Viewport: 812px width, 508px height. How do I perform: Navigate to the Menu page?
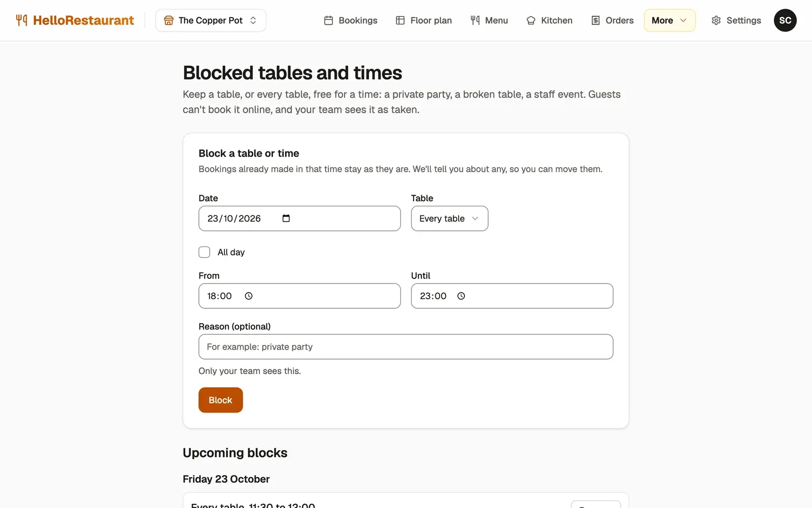489,20
